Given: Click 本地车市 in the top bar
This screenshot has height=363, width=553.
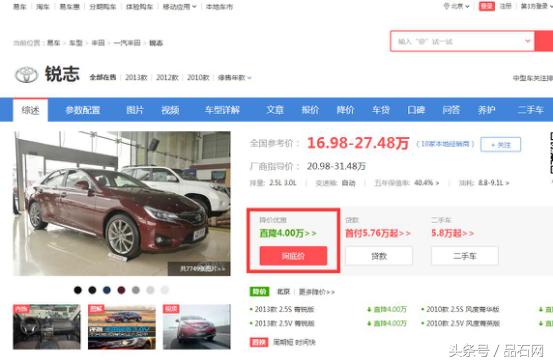Looking at the screenshot, I should point(219,7).
